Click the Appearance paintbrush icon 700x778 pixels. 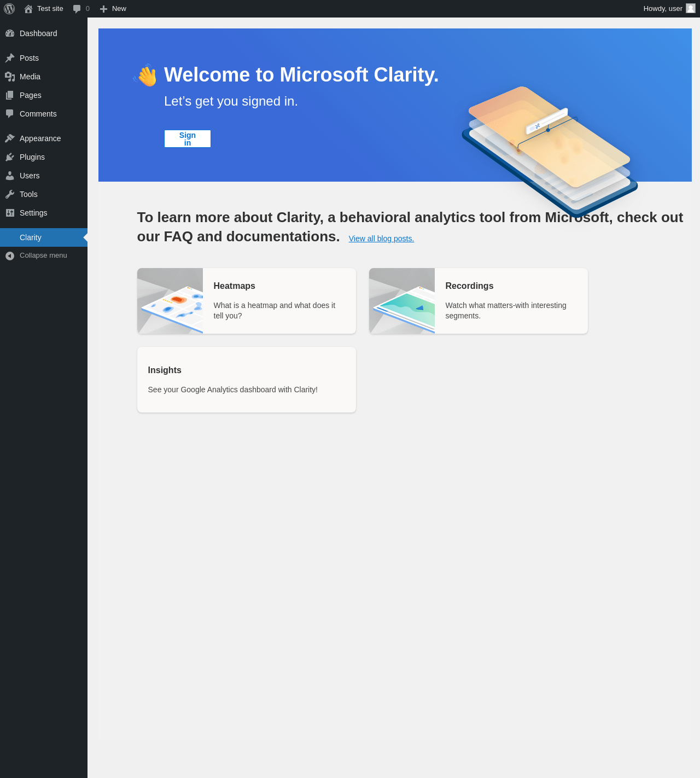coord(10,138)
